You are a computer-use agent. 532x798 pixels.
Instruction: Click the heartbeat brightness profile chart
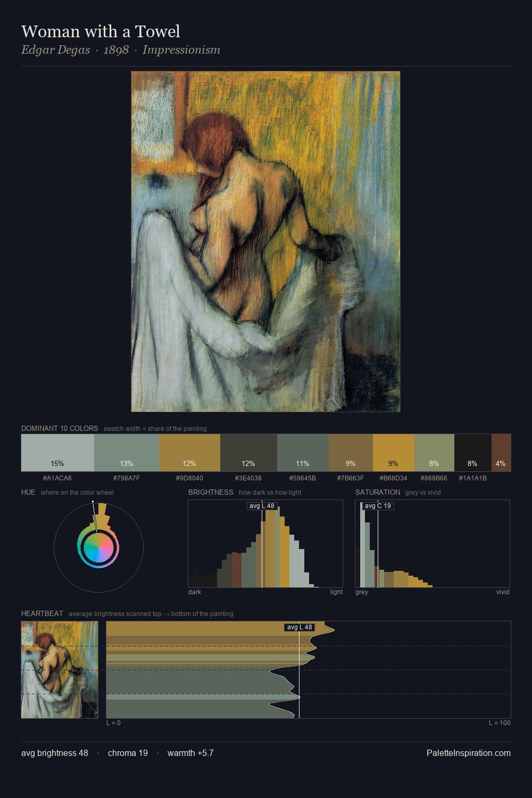[309, 670]
